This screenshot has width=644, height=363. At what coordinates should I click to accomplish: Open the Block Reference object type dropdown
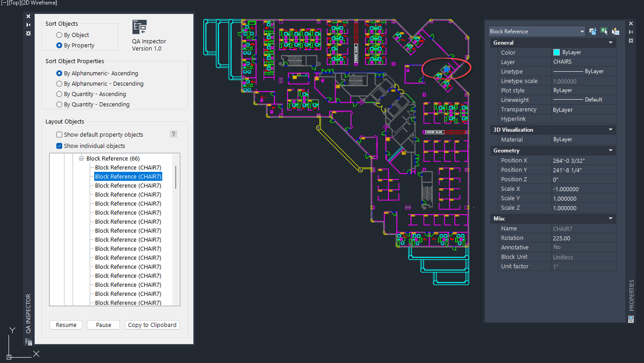pyautogui.click(x=582, y=32)
